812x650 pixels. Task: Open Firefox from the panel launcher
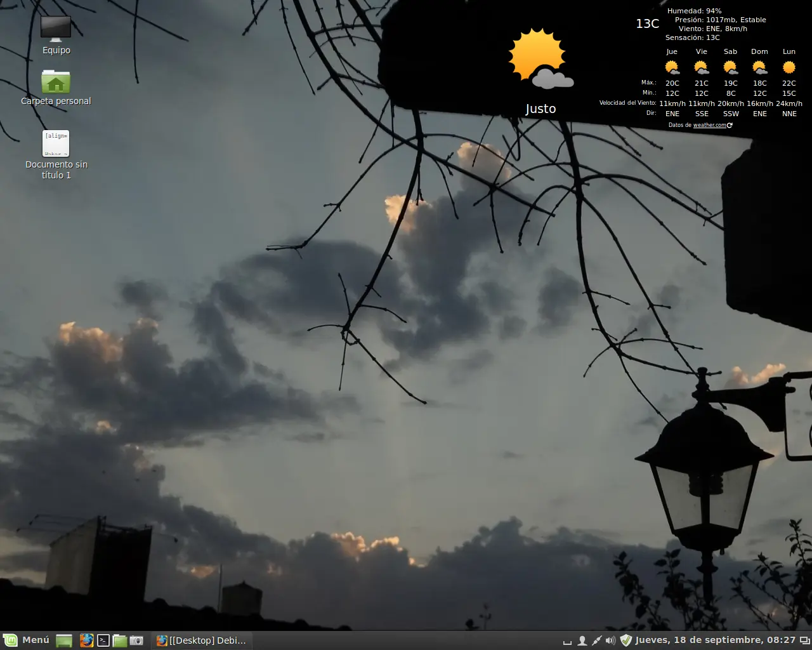pos(87,640)
